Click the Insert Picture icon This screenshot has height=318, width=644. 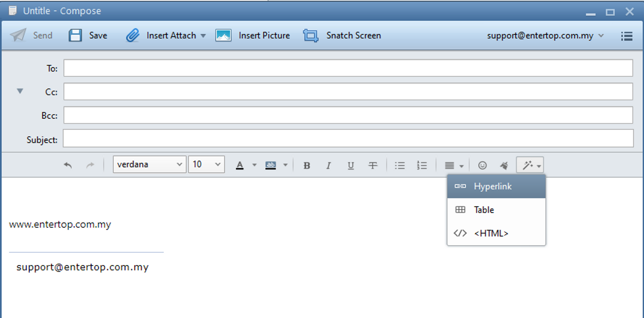tap(223, 35)
